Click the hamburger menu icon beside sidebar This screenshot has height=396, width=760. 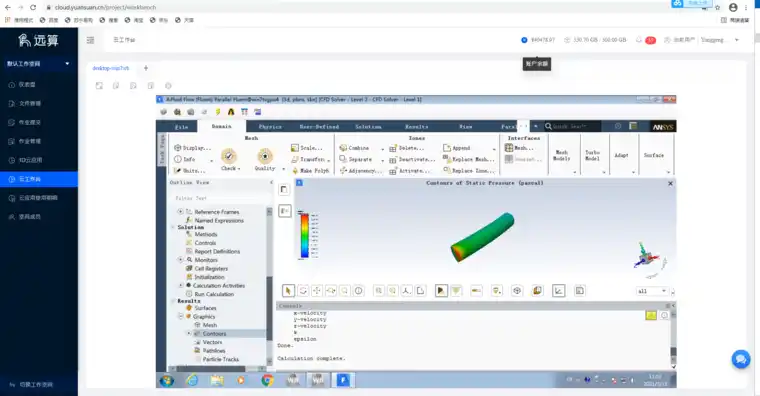[x=90, y=40]
